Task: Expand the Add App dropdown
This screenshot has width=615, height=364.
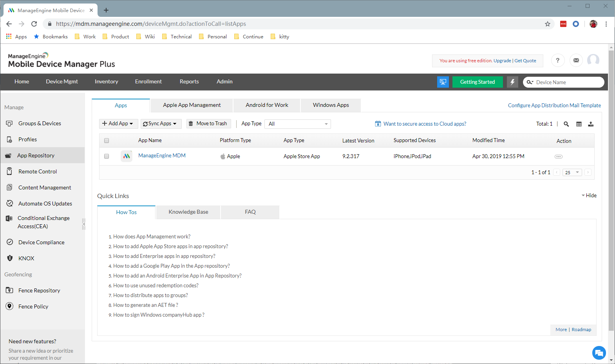Action: [x=118, y=124]
